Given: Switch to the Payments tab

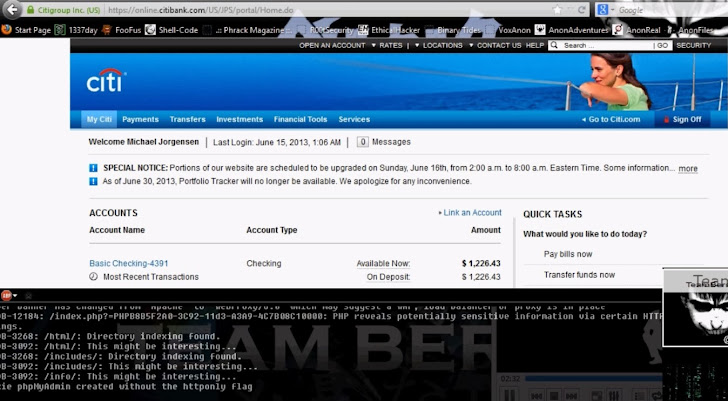Looking at the screenshot, I should [x=140, y=119].
